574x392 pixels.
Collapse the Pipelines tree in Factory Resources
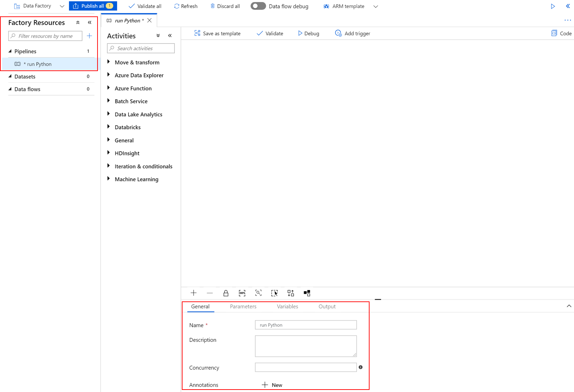click(10, 51)
